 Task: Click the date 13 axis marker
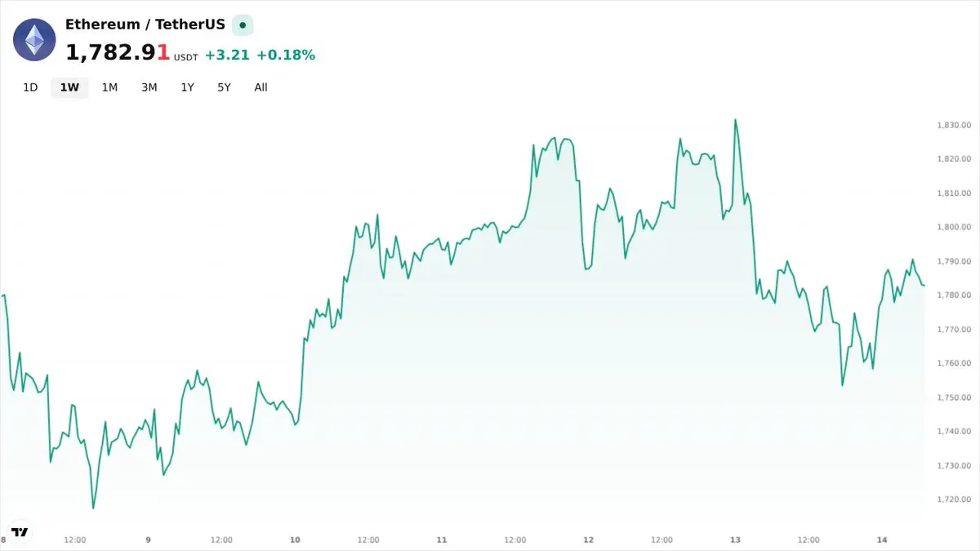[x=735, y=540]
